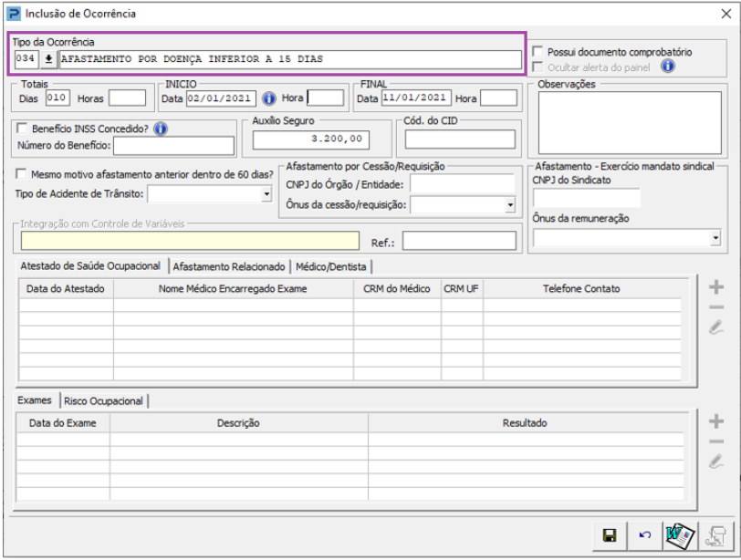Click Totais Horas input field
Screen dimensions: 741x560
[x=127, y=99]
